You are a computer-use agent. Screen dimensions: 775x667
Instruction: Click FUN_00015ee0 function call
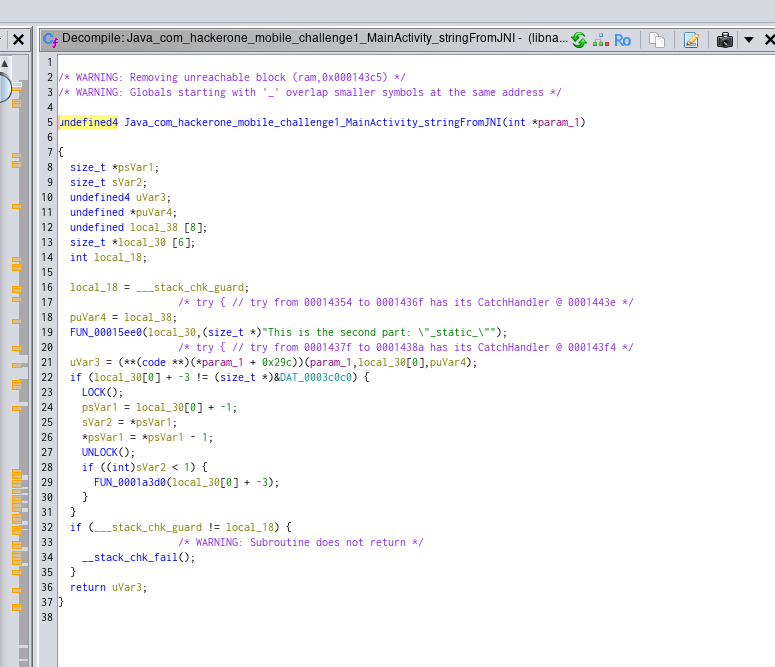click(106, 332)
